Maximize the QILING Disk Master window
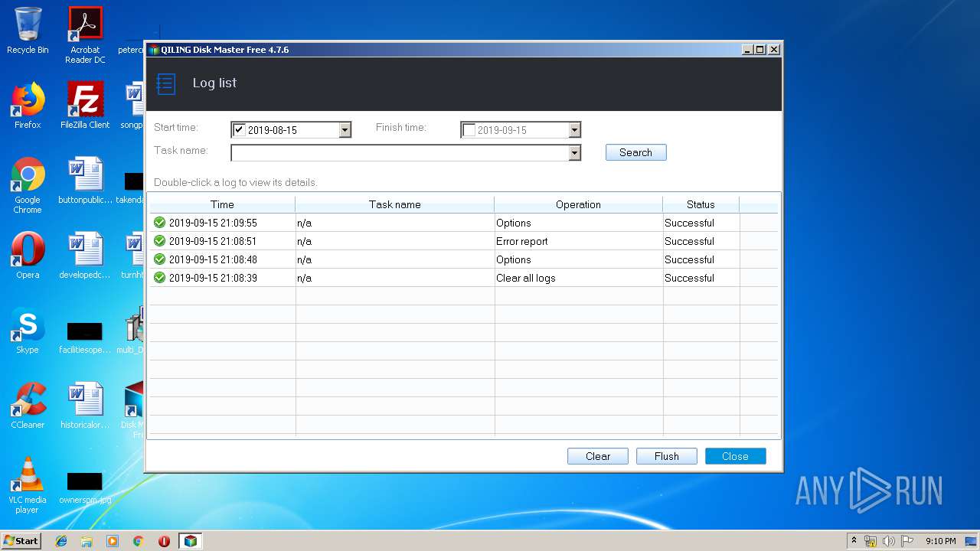 (x=759, y=49)
